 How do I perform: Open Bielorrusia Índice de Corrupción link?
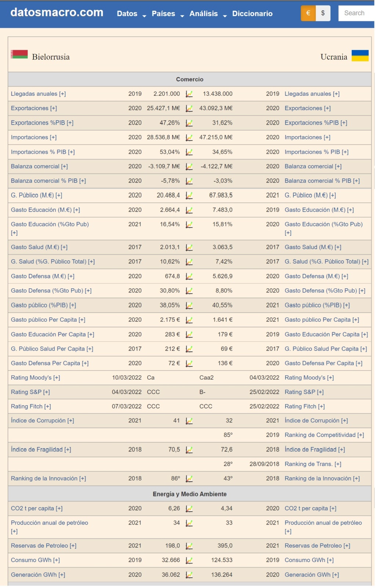point(43,421)
